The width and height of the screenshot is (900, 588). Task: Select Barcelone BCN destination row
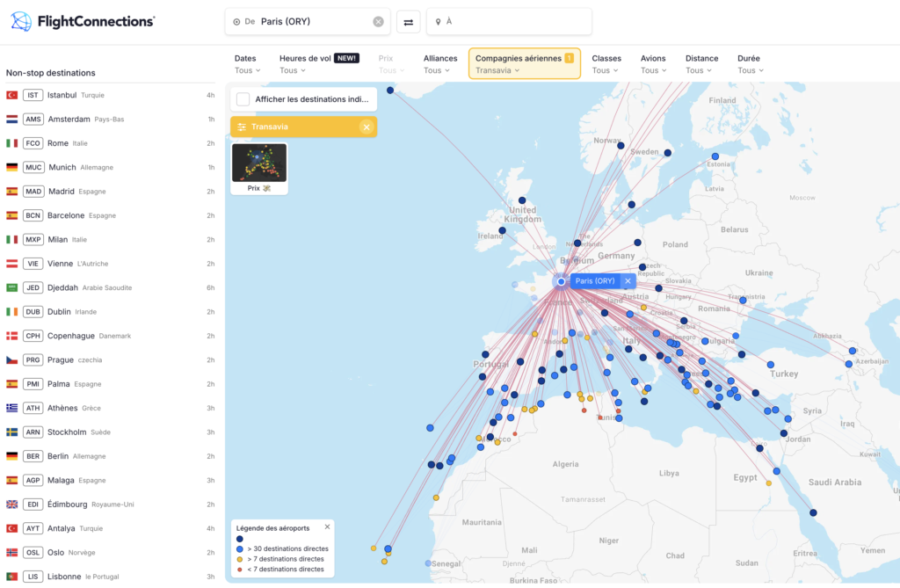click(110, 216)
